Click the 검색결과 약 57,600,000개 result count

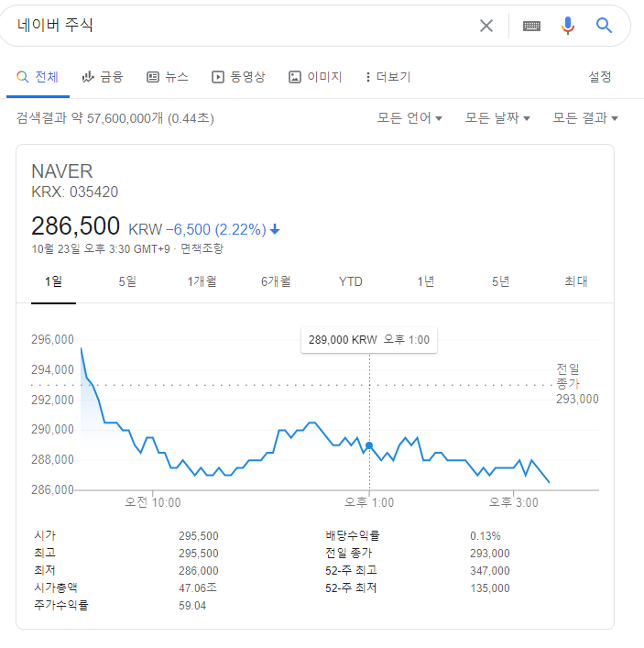tap(115, 118)
